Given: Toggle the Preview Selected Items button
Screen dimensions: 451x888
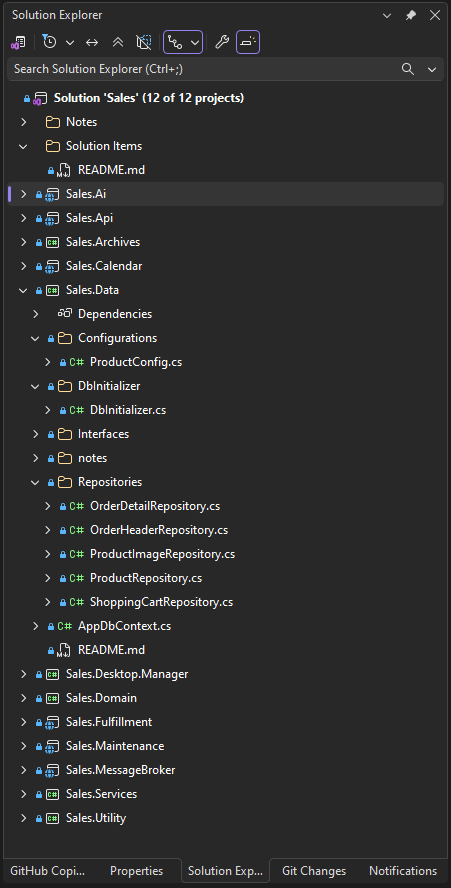Looking at the screenshot, I should coord(248,42).
